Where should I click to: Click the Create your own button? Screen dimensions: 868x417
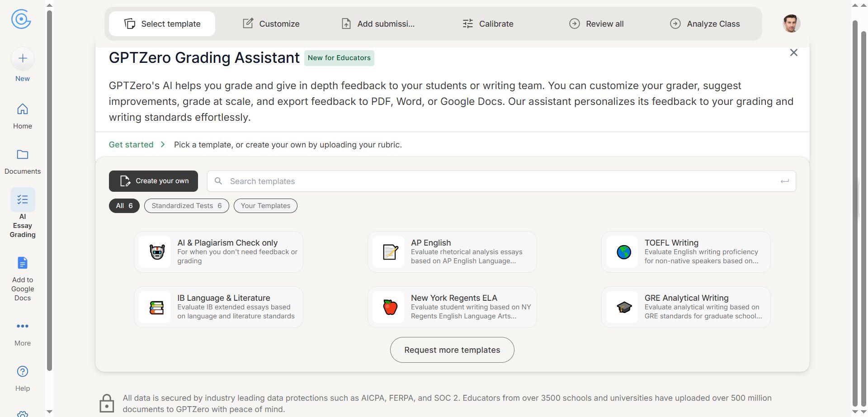pyautogui.click(x=153, y=181)
